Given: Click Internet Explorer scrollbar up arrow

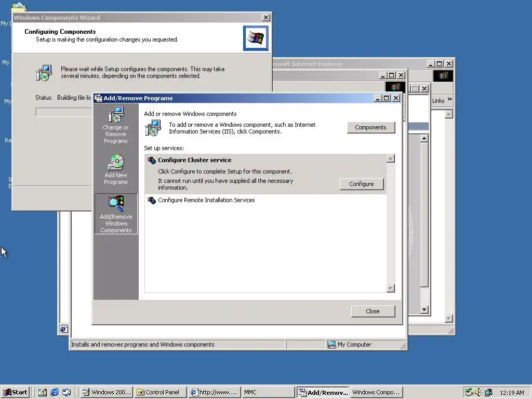Looking at the screenshot, I should click(x=448, y=114).
